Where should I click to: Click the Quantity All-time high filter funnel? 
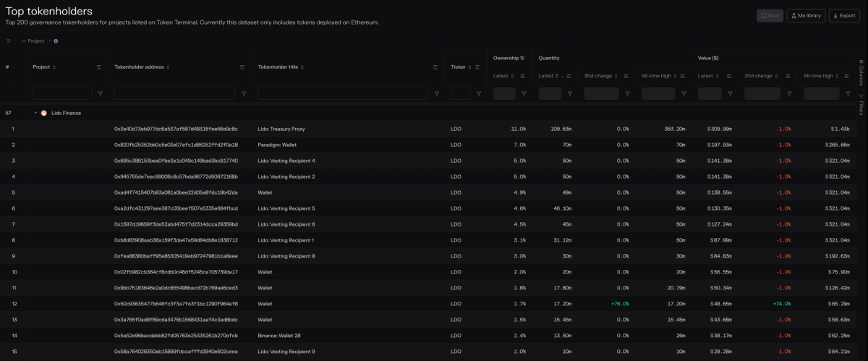[x=684, y=93]
